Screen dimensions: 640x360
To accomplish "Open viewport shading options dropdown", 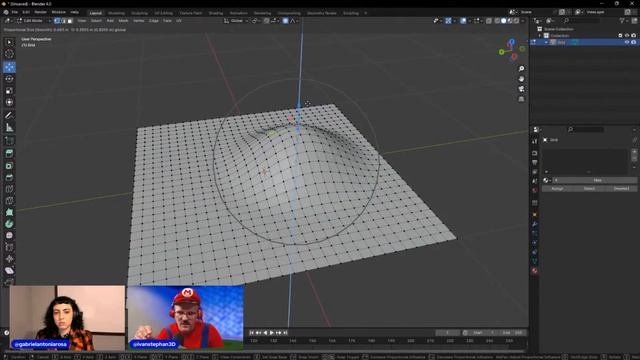I will 523,20.
